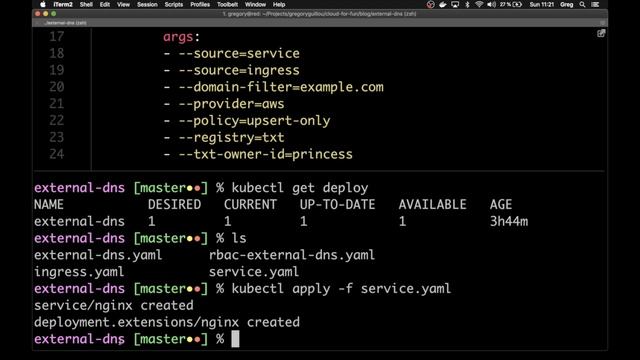Click the line number 24

[x=56, y=154]
